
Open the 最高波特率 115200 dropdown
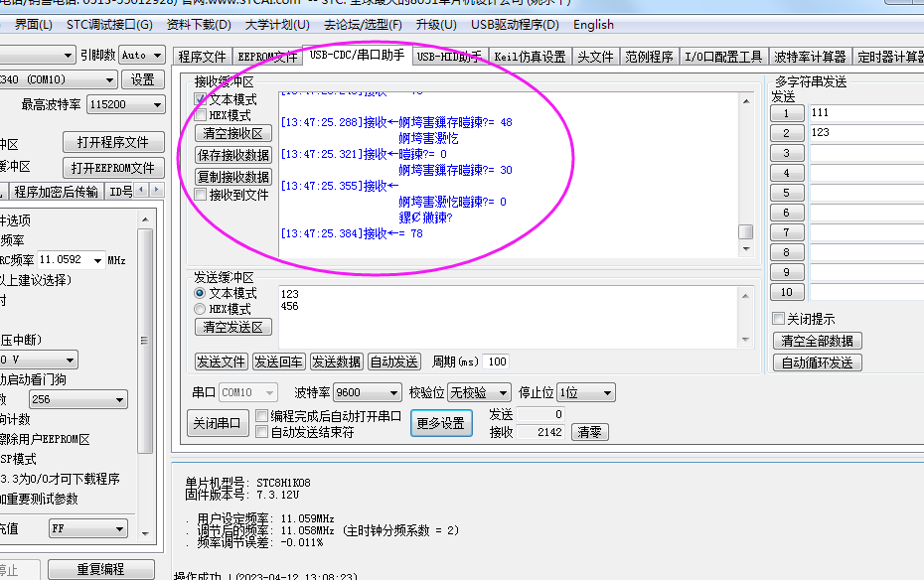[x=126, y=104]
